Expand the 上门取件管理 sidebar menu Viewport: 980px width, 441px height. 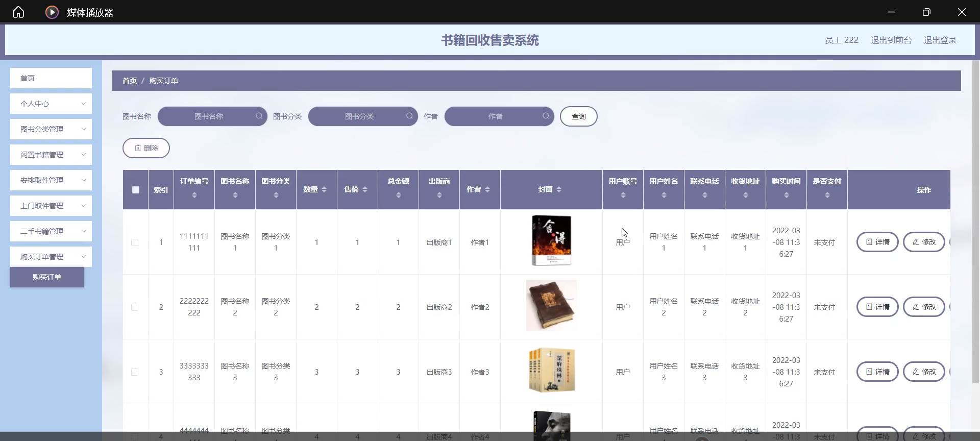(51, 206)
